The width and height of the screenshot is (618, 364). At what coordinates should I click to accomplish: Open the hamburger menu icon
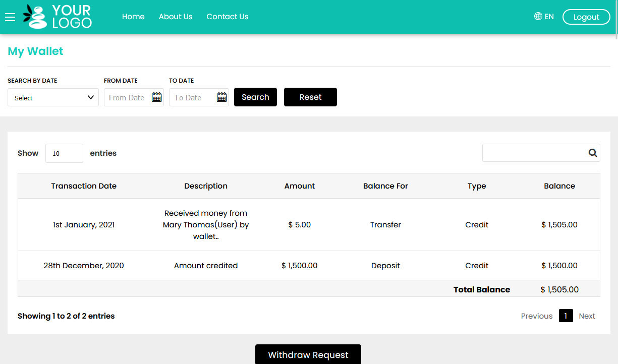(10, 17)
